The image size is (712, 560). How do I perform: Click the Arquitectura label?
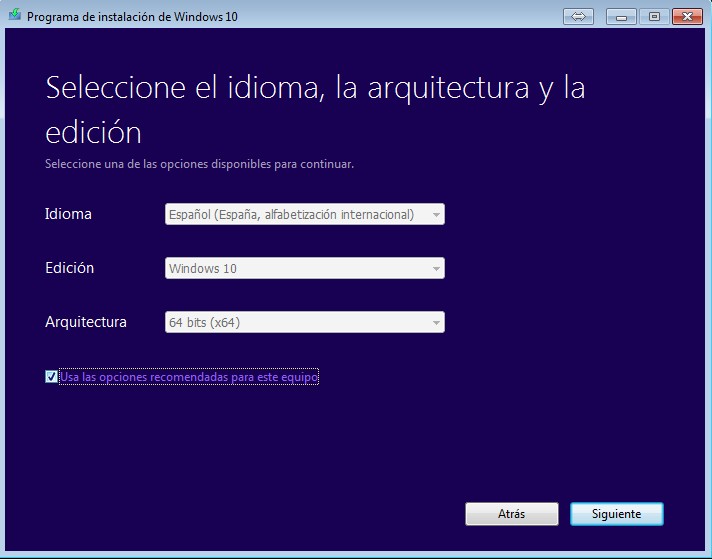tap(86, 322)
